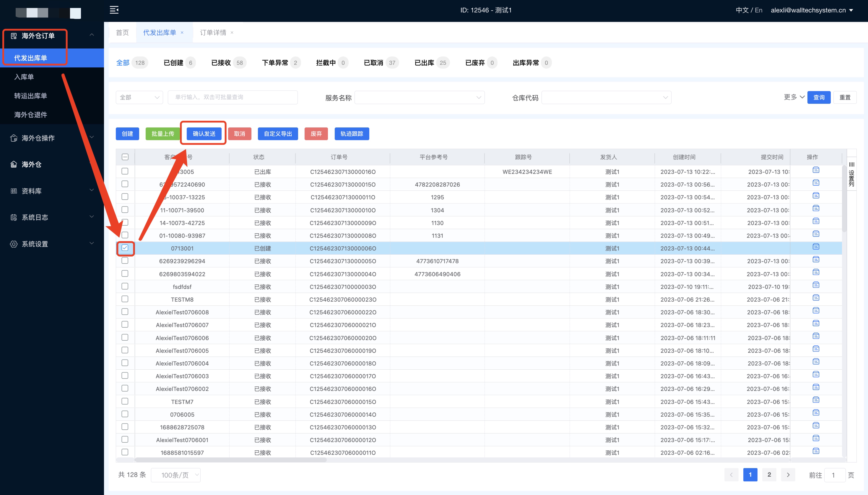
Task: Open the 仓库代码 dropdown
Action: point(606,98)
